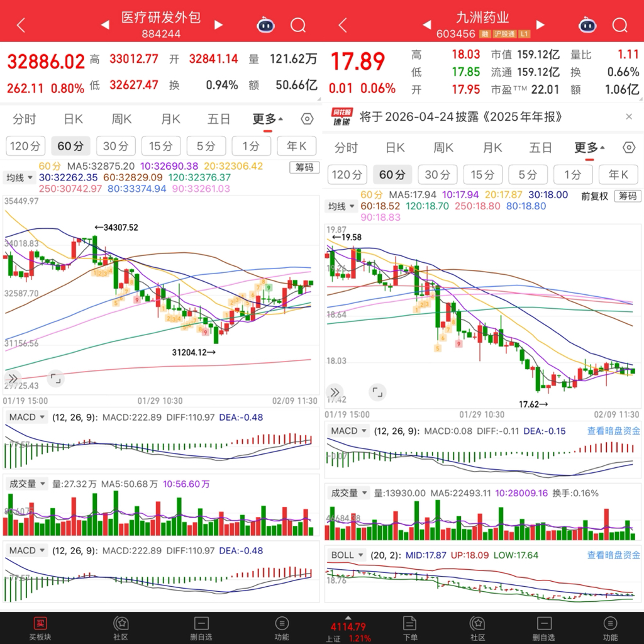Viewport: 644px width, 644px height.
Task: Switch to previous stock before 九洲药业
Action: coord(427,25)
